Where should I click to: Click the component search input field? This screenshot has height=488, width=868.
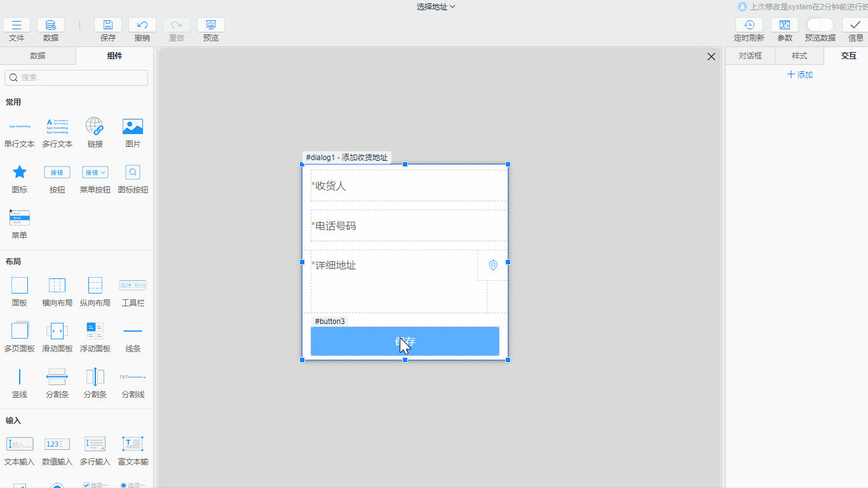tap(76, 78)
